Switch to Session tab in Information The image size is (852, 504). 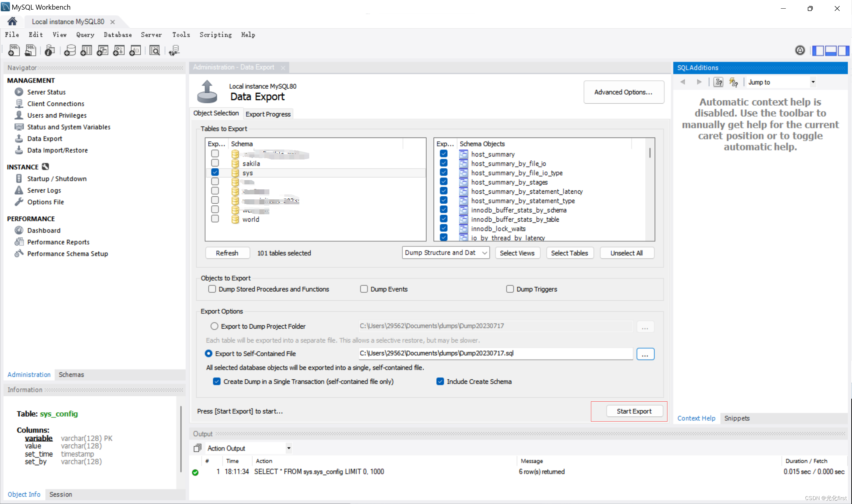point(61,494)
